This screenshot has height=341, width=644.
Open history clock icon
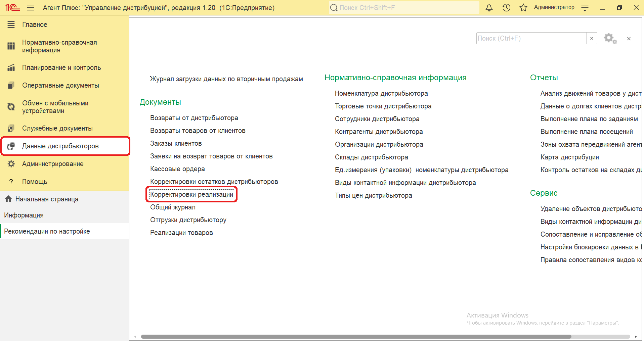(506, 7)
